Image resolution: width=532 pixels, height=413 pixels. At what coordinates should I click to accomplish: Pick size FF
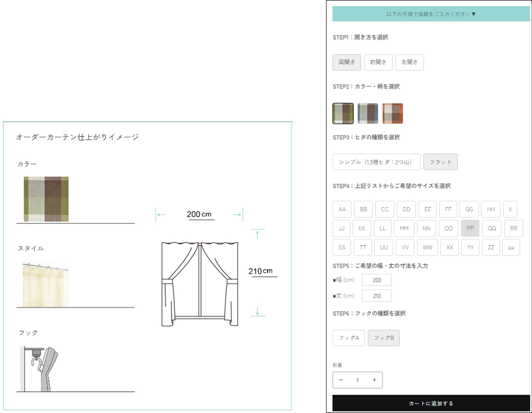coord(448,209)
